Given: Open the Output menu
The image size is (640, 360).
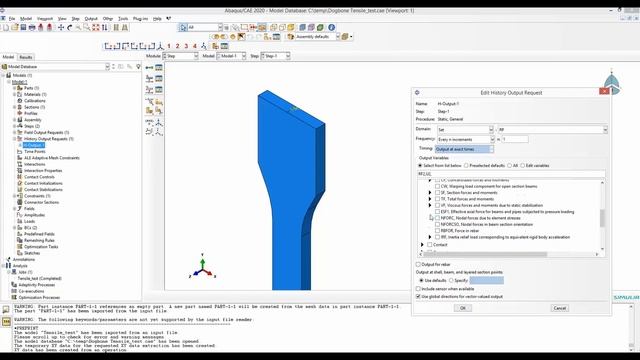Looking at the screenshot, I should coord(91,18).
